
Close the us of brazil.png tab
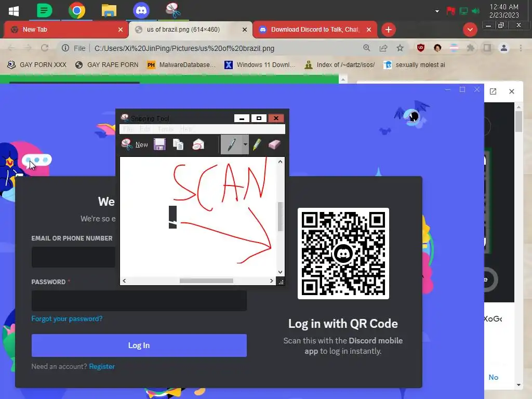coord(245,30)
